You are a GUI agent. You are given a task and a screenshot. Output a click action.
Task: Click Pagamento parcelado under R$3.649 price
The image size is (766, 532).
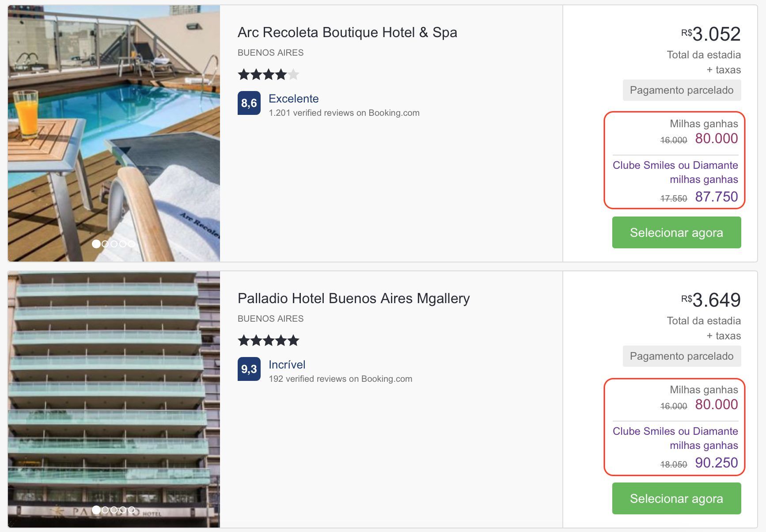682,356
